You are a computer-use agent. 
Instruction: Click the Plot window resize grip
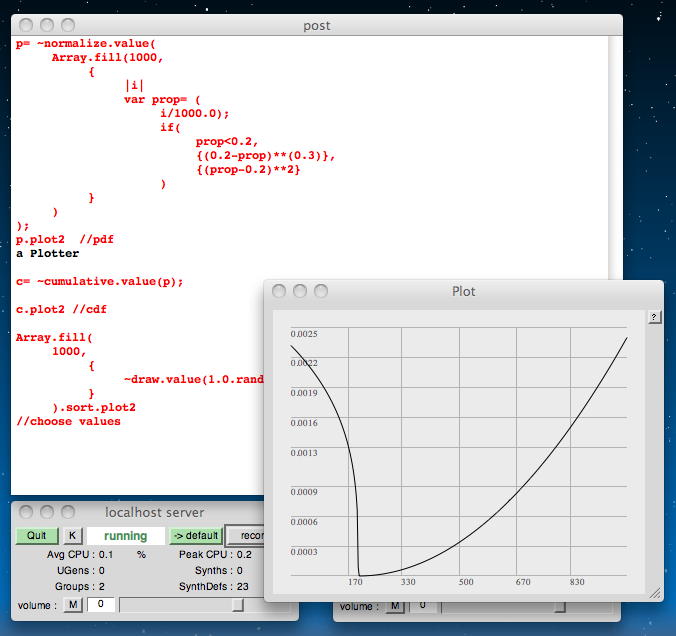click(x=654, y=592)
